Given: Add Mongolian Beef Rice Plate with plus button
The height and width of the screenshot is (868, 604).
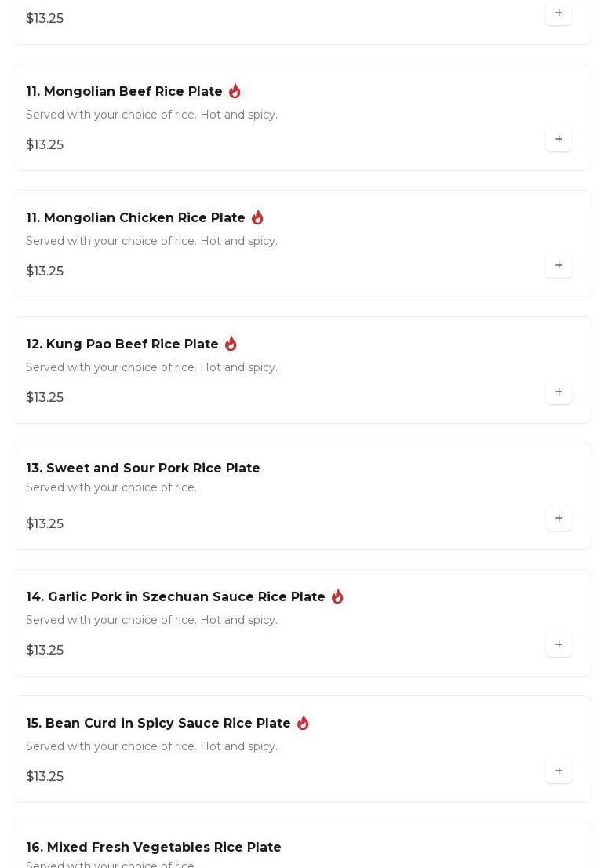Looking at the screenshot, I should click(559, 139).
